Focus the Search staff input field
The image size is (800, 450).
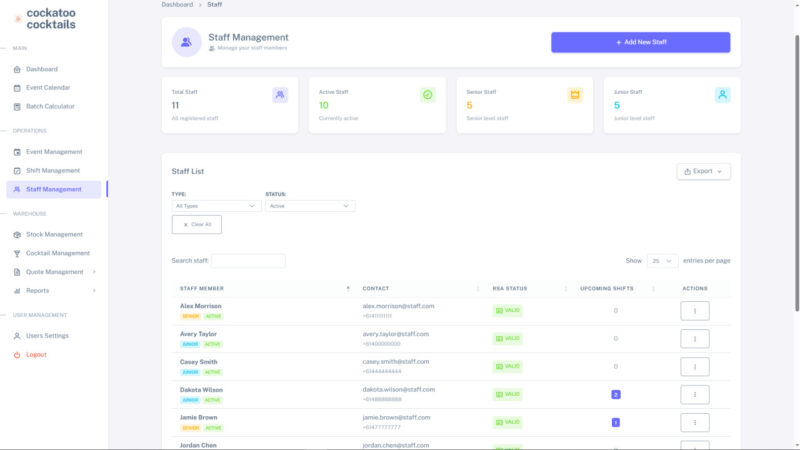pos(248,261)
